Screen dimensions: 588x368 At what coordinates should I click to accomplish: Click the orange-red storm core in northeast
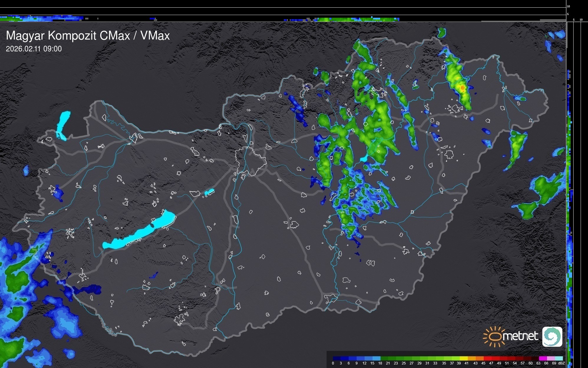[462, 88]
